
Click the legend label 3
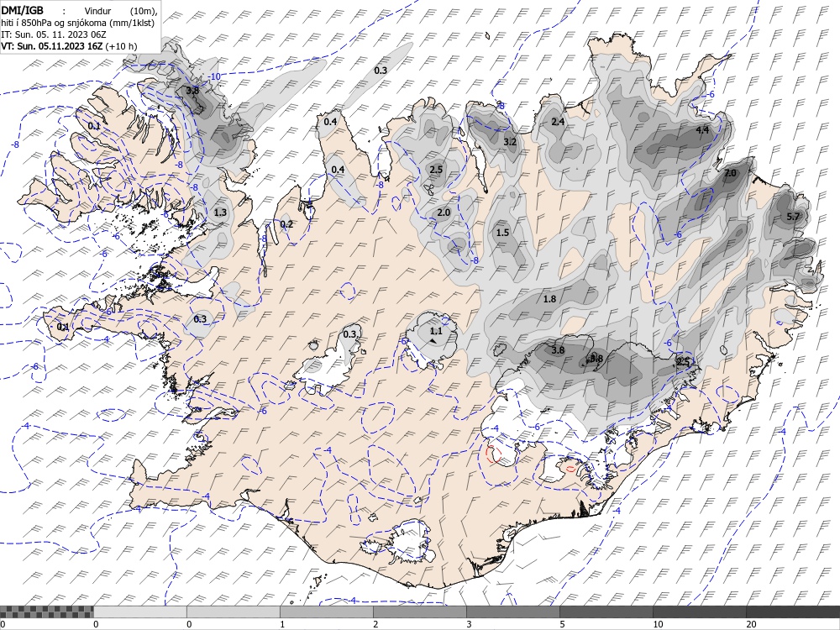tap(469, 624)
